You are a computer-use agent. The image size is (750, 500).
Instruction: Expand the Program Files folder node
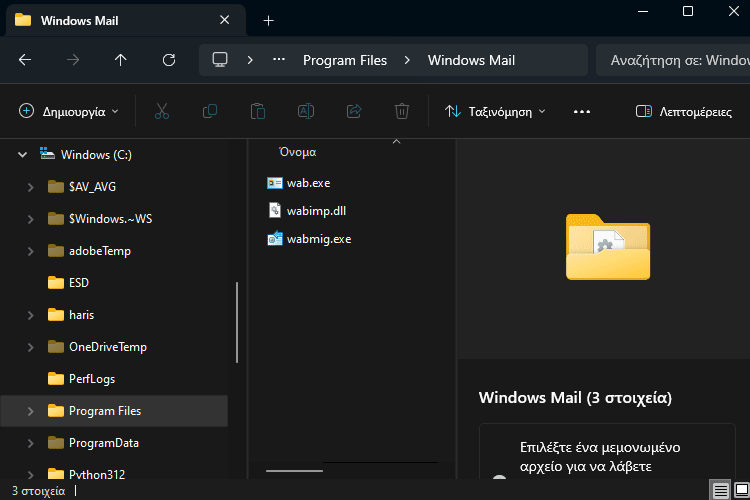tap(31, 411)
